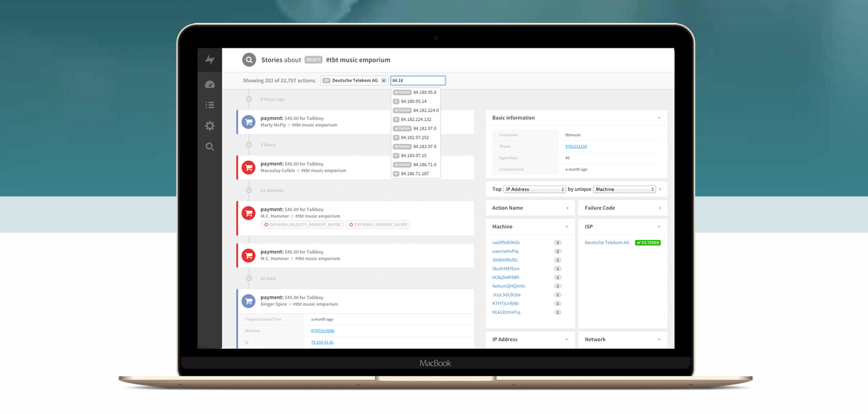Open the list view icon in sidebar
868x414 pixels.
coord(210,105)
